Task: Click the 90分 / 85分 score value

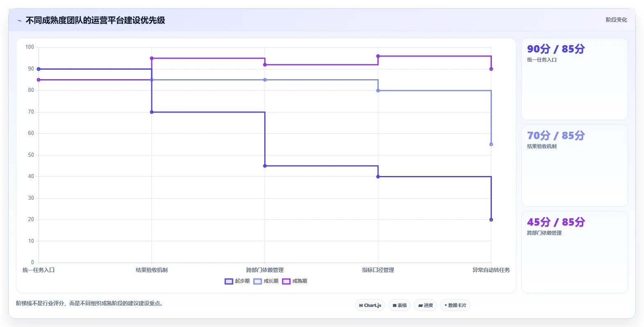Action: click(x=556, y=49)
